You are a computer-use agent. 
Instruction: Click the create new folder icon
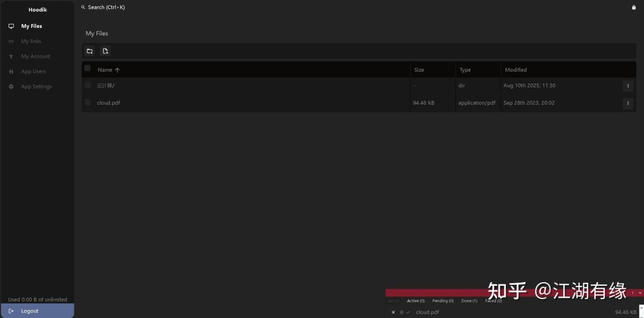coord(90,51)
